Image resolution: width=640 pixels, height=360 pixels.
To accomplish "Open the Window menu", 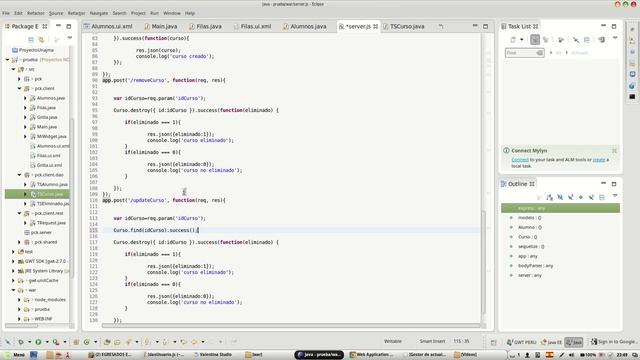I will click(171, 13).
